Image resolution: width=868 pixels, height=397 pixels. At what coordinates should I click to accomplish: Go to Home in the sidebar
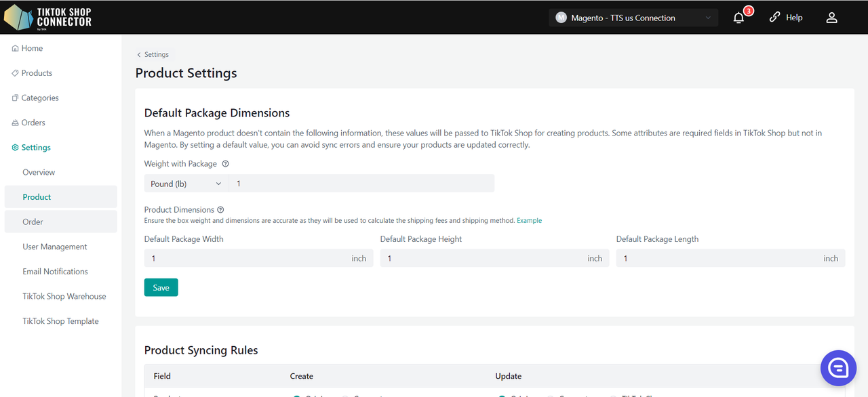point(32,48)
